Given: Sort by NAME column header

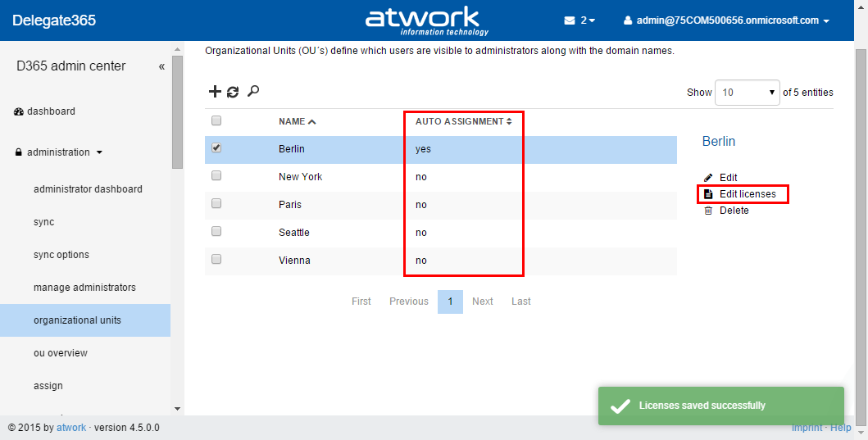Looking at the screenshot, I should [298, 121].
